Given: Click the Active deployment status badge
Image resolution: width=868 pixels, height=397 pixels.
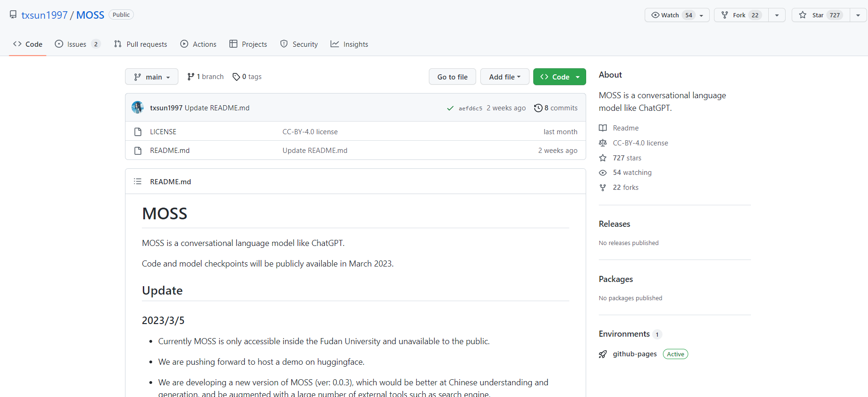Looking at the screenshot, I should pos(675,354).
